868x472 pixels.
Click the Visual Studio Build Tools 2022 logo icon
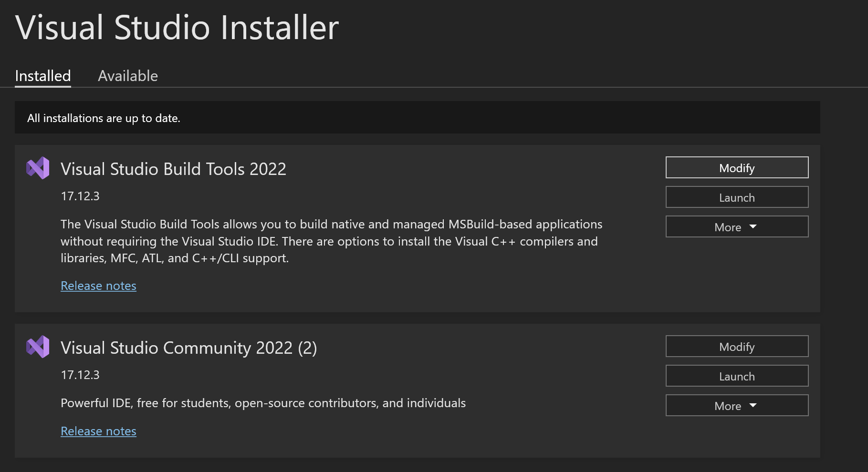[x=38, y=168]
